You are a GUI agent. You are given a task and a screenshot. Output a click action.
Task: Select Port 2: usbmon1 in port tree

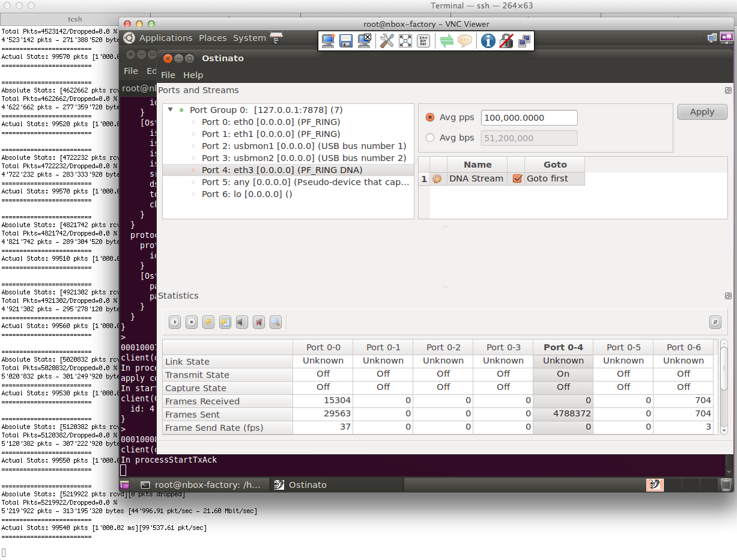pos(304,146)
